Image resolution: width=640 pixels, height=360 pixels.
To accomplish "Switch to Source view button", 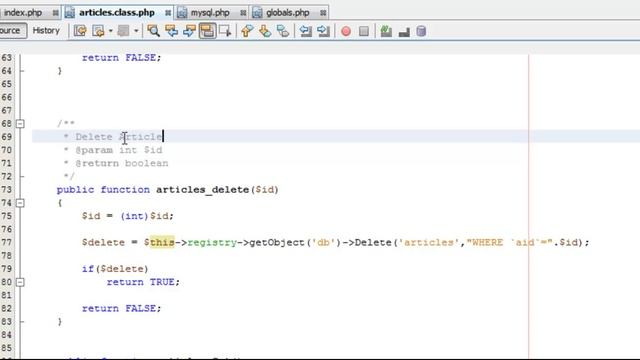I will pos(12,31).
